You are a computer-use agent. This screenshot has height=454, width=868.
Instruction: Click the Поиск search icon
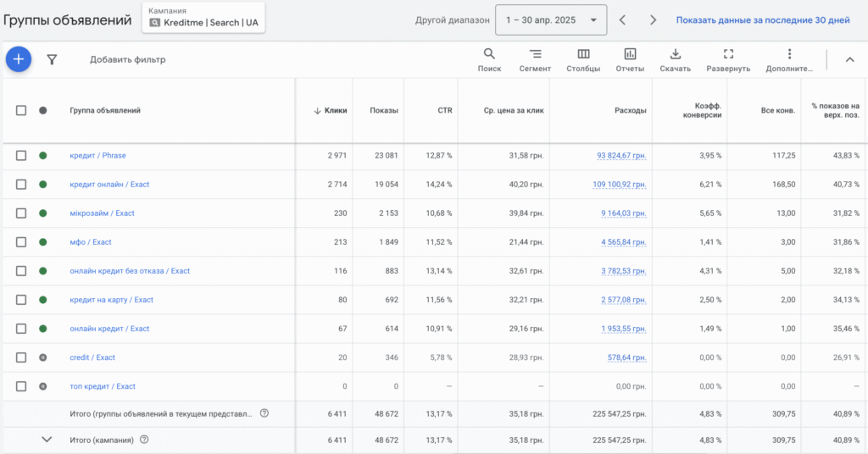(x=489, y=59)
